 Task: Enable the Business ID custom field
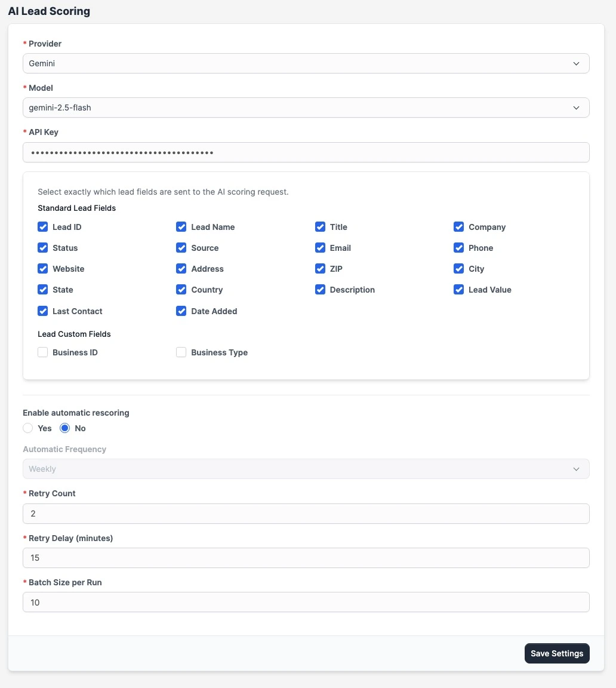click(x=43, y=352)
